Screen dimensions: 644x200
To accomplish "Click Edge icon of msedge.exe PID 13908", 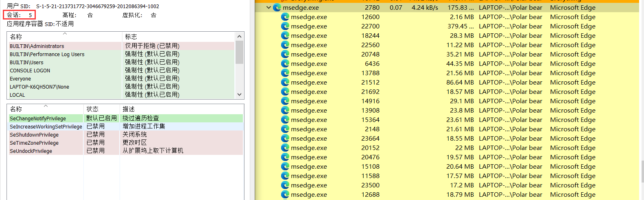I will [285, 110].
